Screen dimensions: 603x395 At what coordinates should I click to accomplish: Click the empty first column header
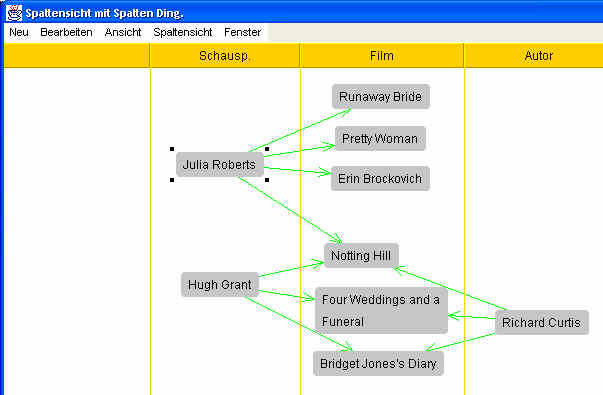[x=77, y=56]
